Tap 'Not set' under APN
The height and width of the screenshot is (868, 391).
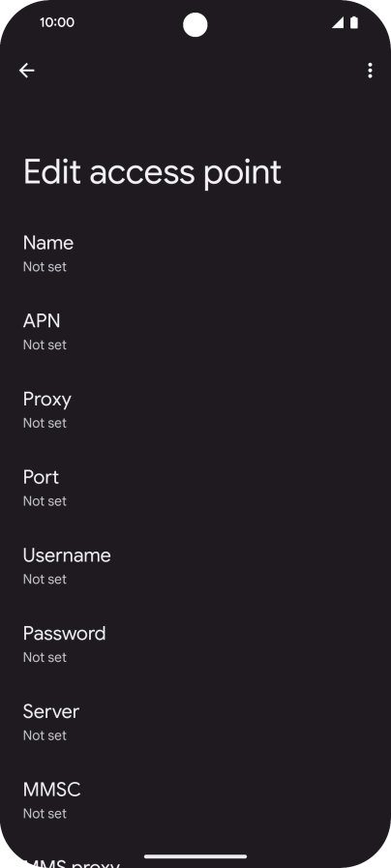click(45, 344)
